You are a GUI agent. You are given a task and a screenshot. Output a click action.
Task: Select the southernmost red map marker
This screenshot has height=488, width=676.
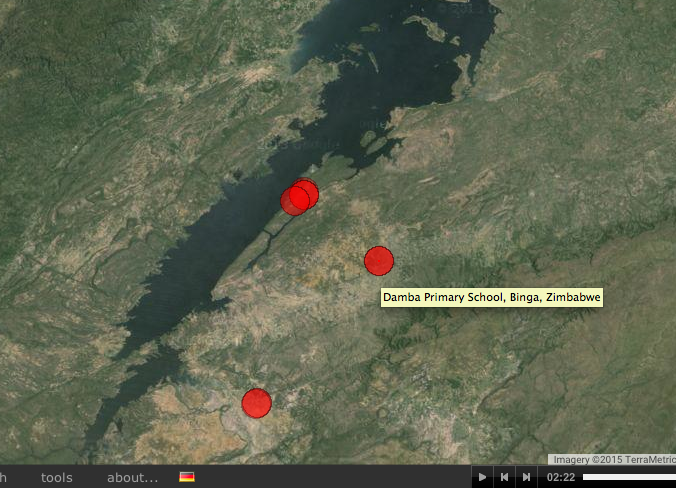coord(257,403)
